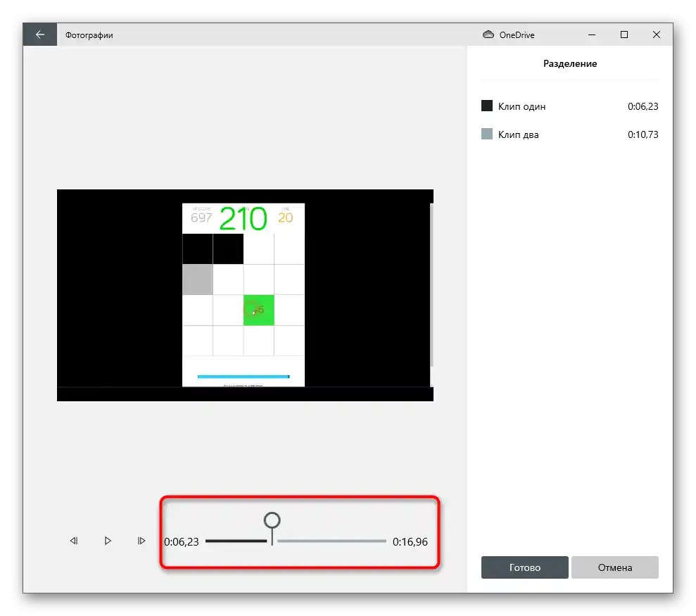
Task: Click the Клип два label
Action: click(518, 134)
